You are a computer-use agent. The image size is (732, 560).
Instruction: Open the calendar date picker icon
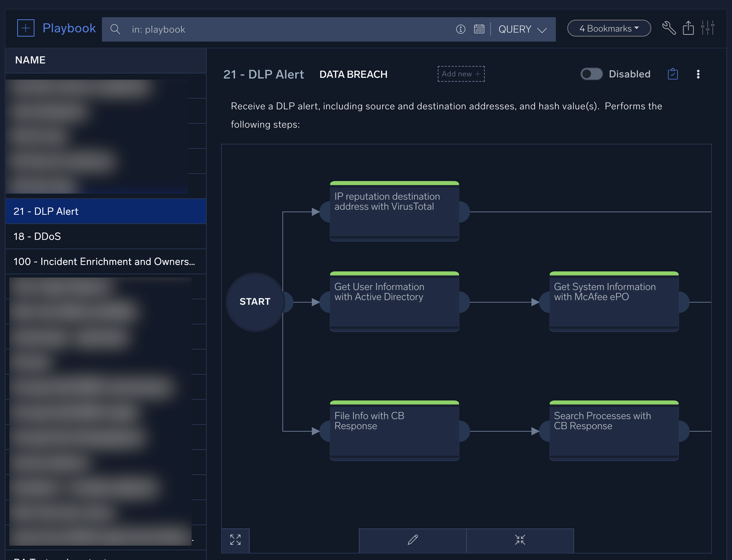pyautogui.click(x=479, y=29)
